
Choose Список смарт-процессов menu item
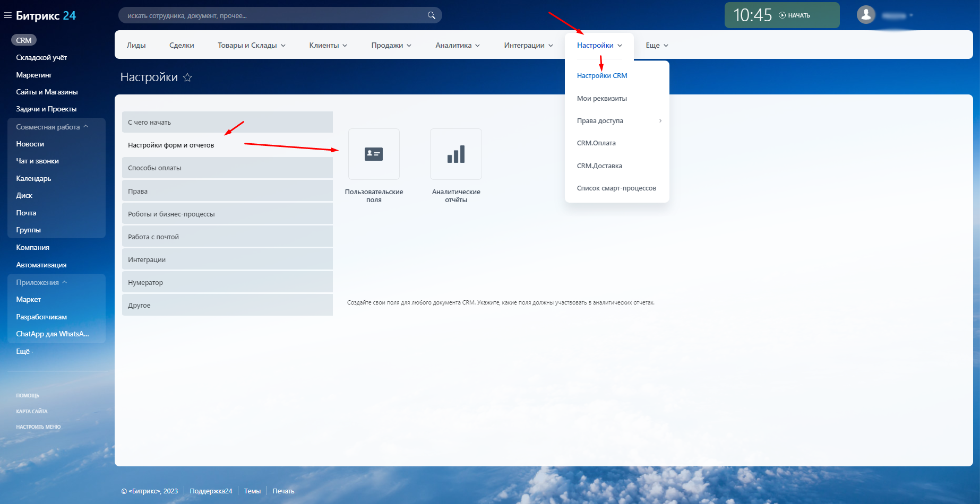click(x=616, y=188)
